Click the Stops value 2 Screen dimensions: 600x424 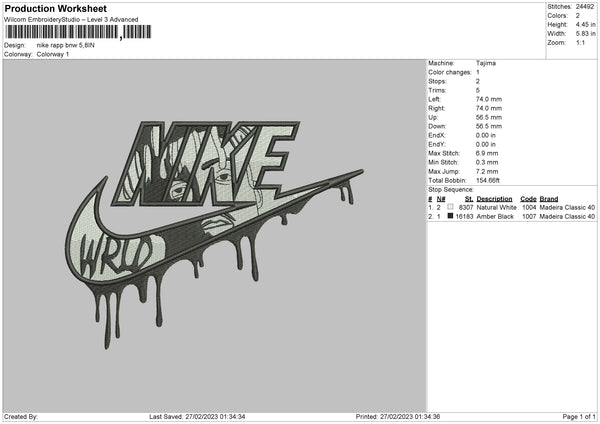(478, 81)
